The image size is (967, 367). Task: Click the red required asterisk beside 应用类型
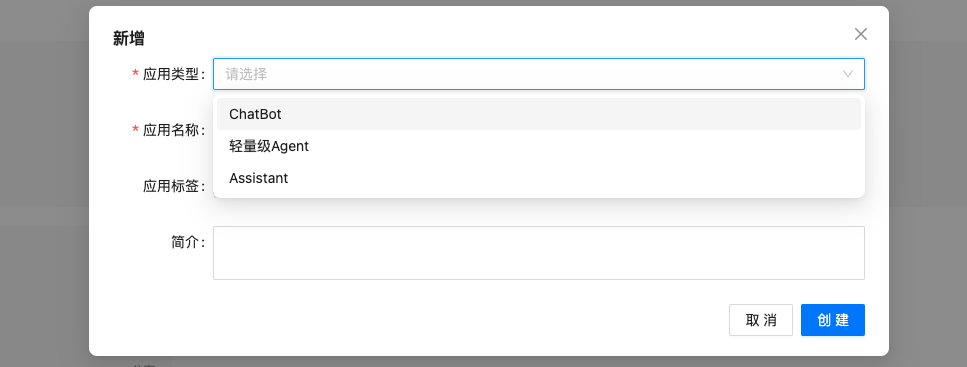(135, 75)
